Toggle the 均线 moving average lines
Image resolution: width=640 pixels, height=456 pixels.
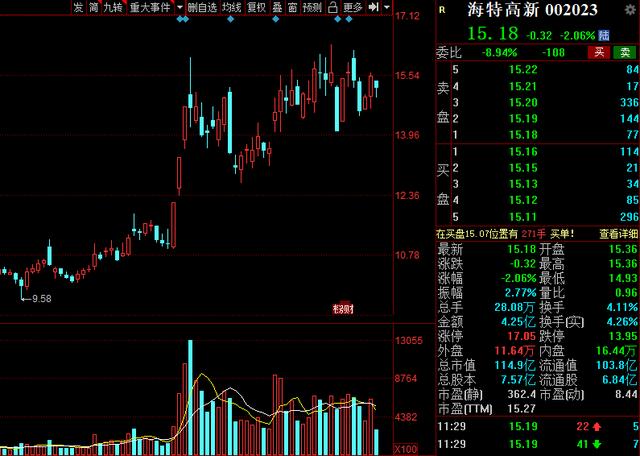[232, 7]
